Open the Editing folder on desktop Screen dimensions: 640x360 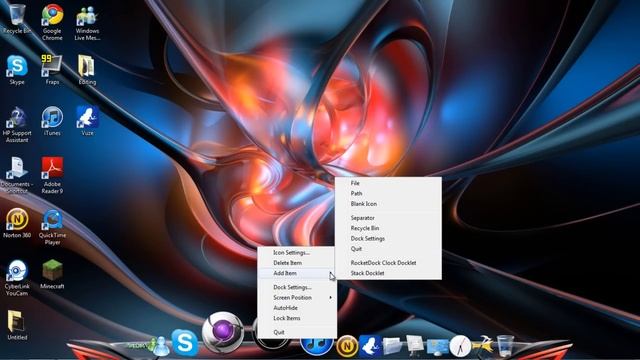(x=87, y=69)
